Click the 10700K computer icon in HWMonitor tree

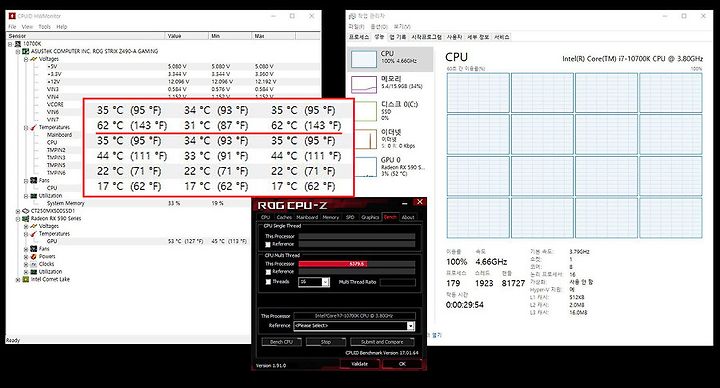point(18,44)
